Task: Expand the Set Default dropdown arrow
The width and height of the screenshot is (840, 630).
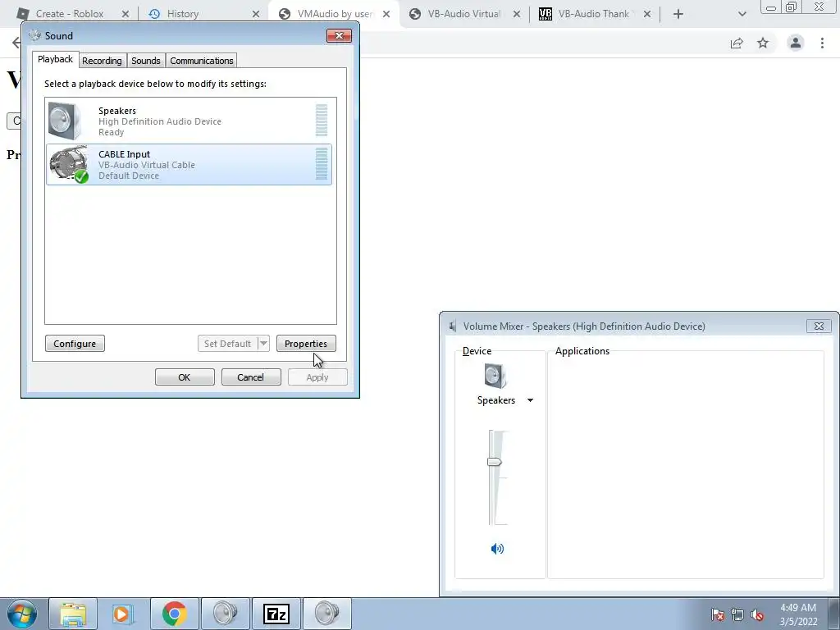Action: [263, 344]
